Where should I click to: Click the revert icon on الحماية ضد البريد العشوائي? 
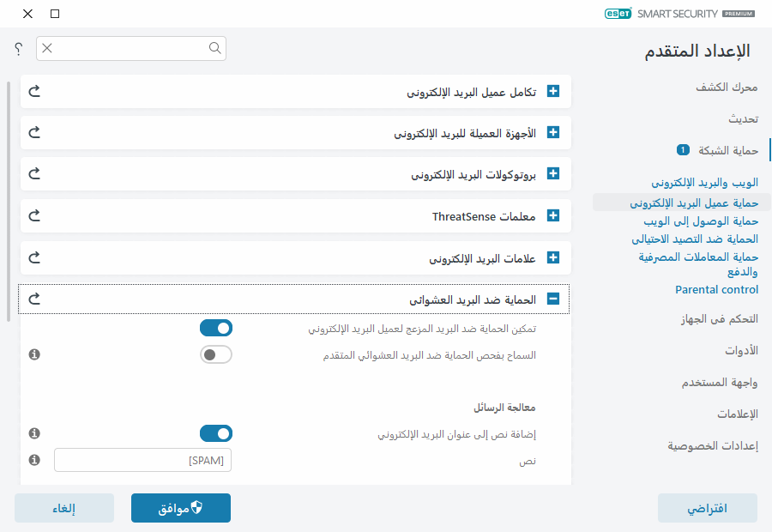coord(34,299)
